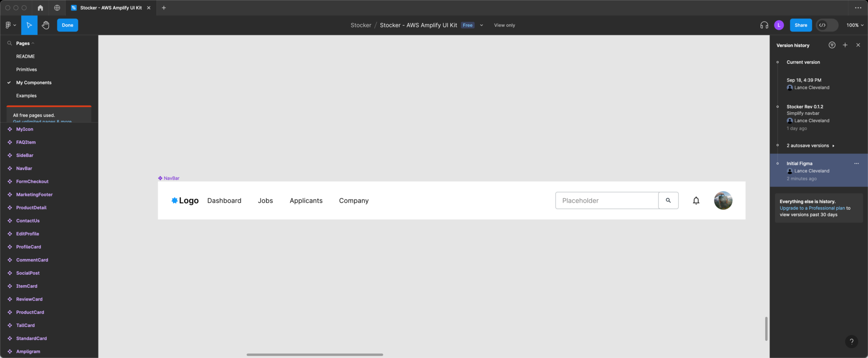Click the Share button
Viewport: 868px width, 358px height.
point(801,25)
